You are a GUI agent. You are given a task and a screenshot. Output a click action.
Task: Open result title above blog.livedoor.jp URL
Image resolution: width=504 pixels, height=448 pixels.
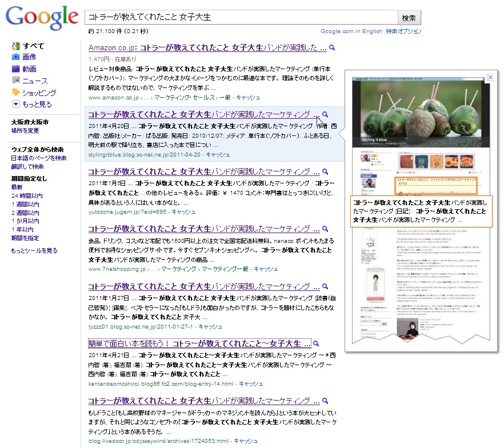pyautogui.click(x=204, y=401)
